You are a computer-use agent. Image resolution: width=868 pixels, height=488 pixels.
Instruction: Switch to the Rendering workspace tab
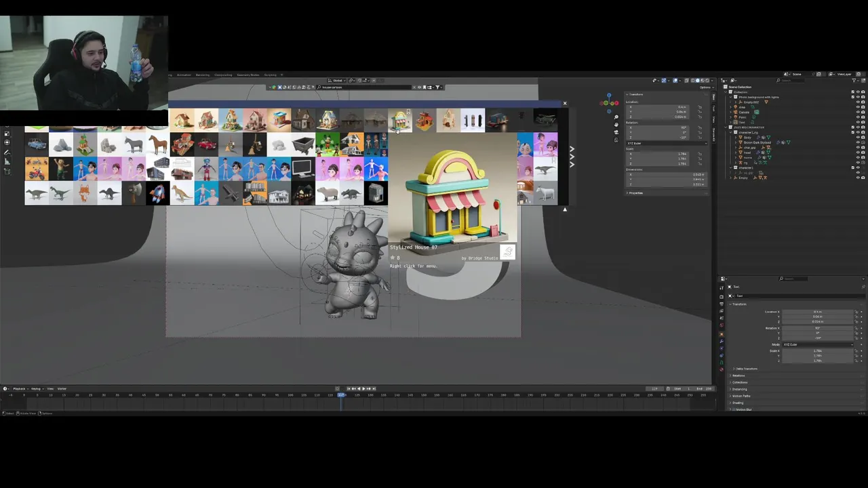click(203, 75)
